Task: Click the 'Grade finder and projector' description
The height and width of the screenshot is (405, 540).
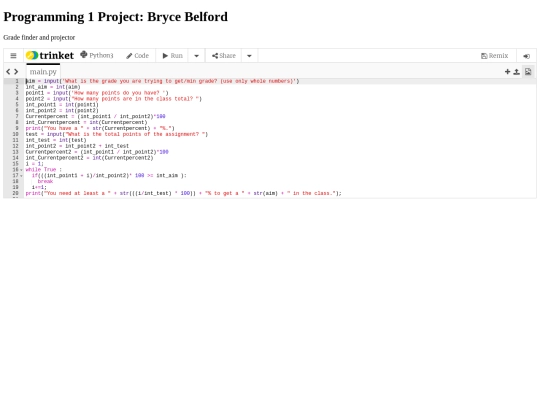Action: [x=39, y=38]
